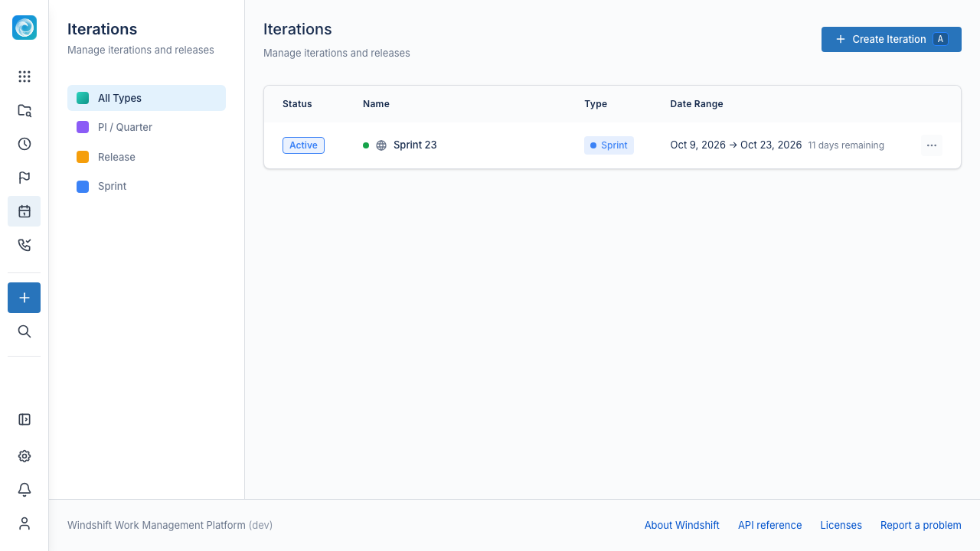The image size is (980, 551).
Task: Open the three-dot menu for Sprint 23
Action: coord(932,145)
